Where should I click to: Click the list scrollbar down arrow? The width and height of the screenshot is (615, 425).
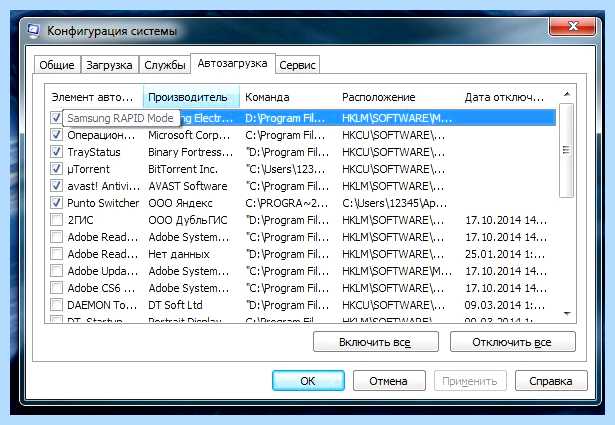tap(566, 314)
